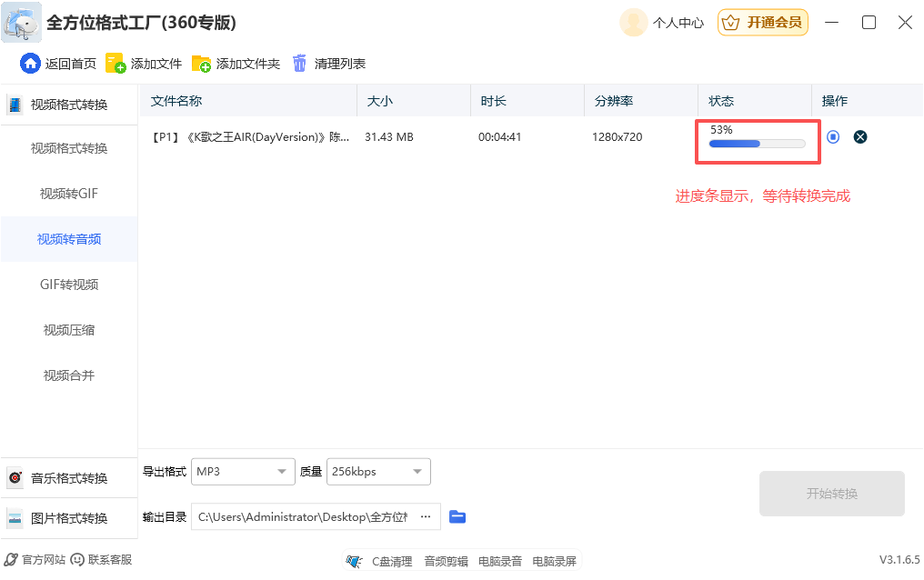Click the Return Home (返回首页) icon

(30, 64)
